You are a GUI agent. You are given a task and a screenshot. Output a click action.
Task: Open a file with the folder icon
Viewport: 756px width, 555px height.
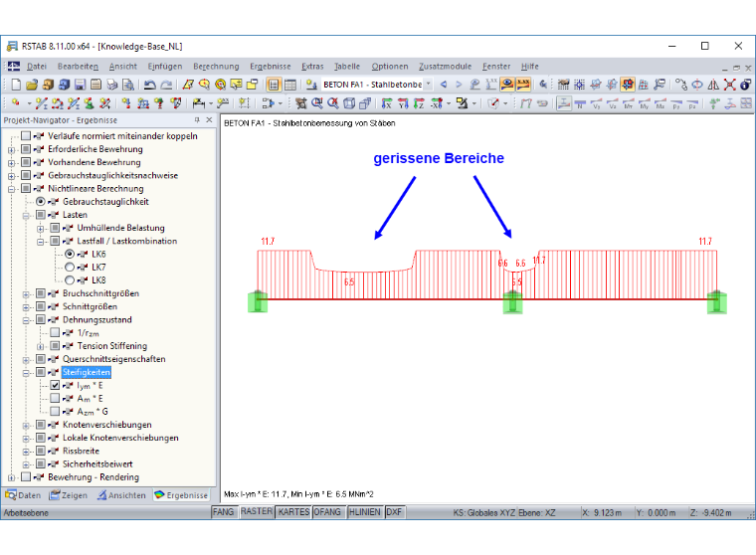tap(32, 85)
